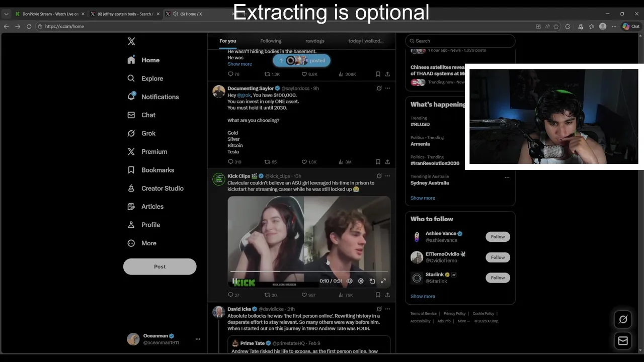
Task: Open Articles in the sidebar
Action: click(x=145, y=206)
